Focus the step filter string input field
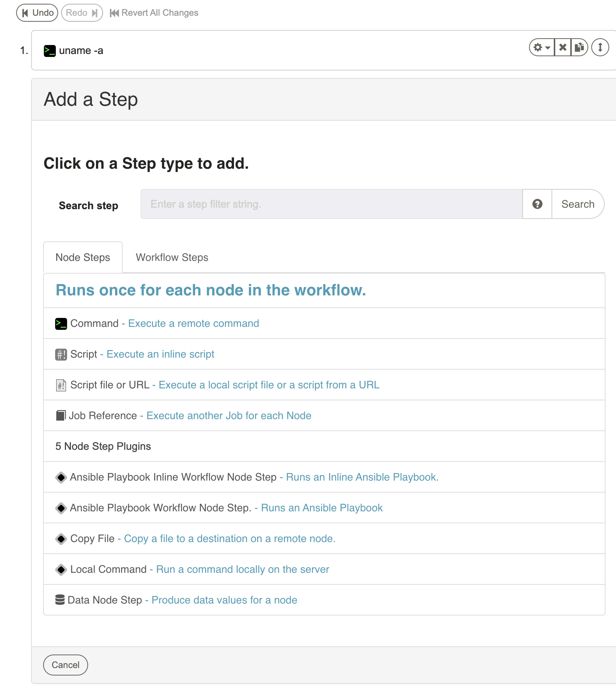Screen dimensions: 616x686 pos(331,204)
